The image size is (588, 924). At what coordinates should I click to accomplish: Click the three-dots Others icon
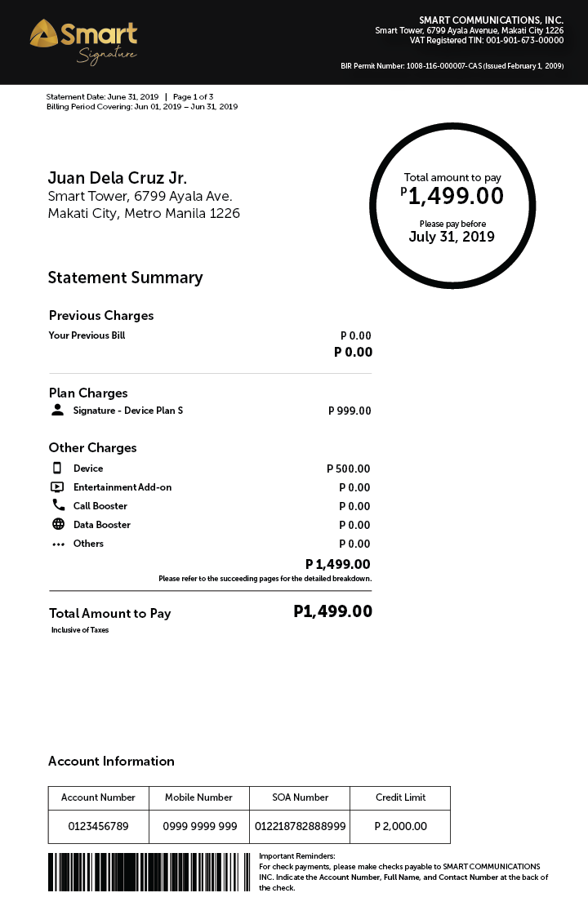pyautogui.click(x=58, y=544)
